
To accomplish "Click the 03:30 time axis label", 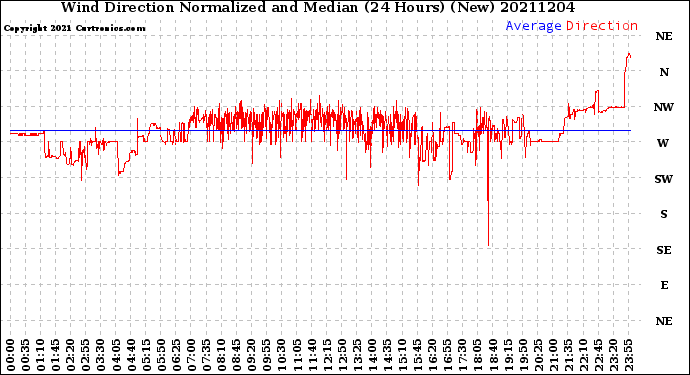I will point(101,355).
